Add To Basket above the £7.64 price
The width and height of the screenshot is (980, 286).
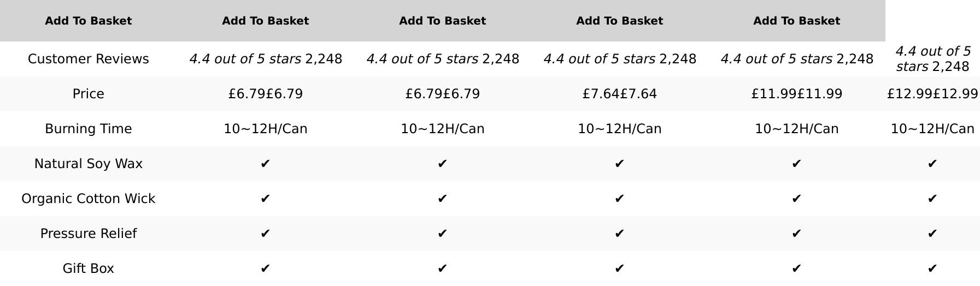pos(619,21)
